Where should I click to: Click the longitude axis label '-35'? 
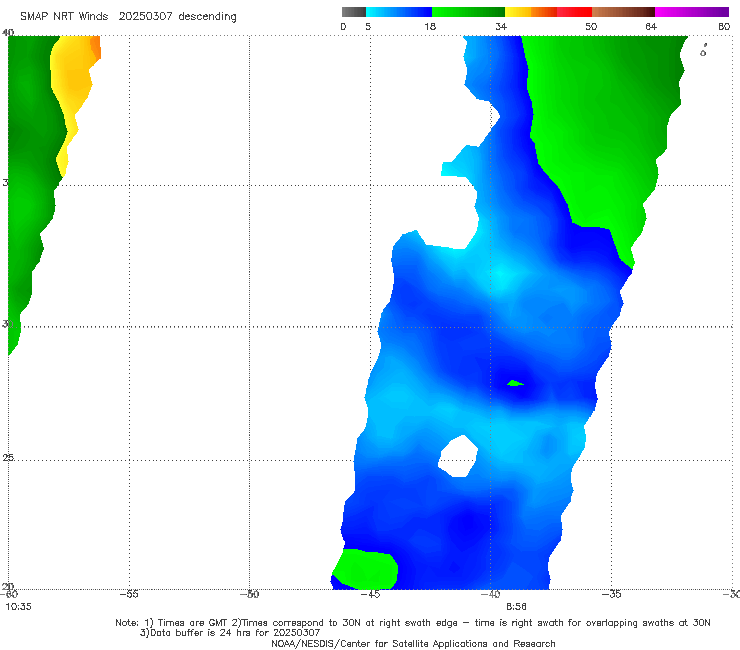click(x=612, y=594)
